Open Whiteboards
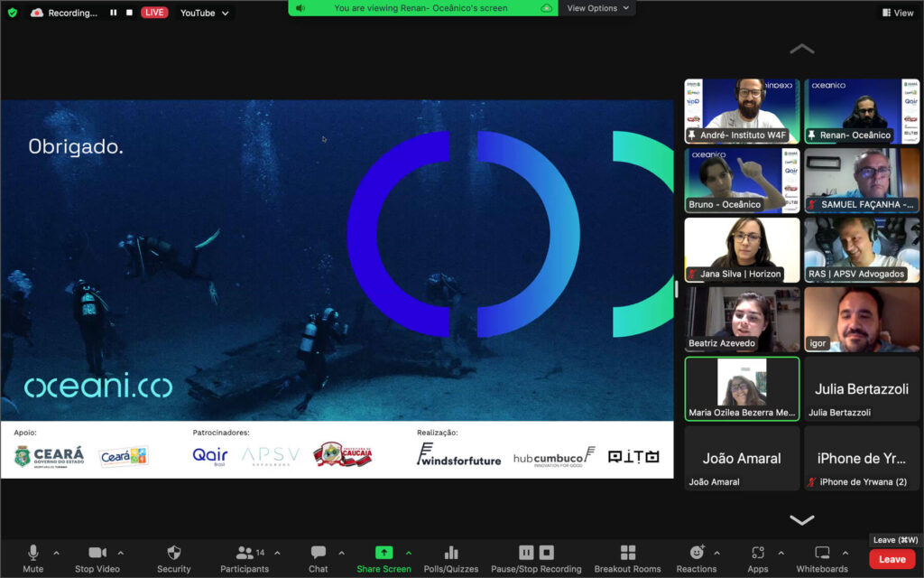This screenshot has width=924, height=578. 822,557
